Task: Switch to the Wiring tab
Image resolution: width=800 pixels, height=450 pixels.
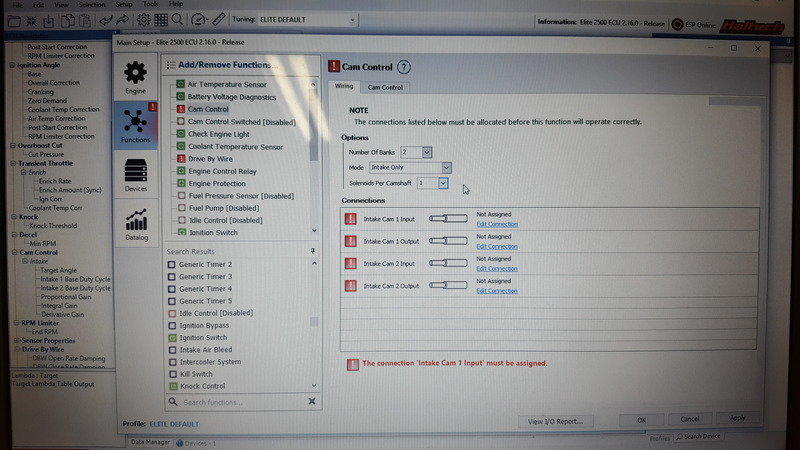Action: click(x=343, y=86)
